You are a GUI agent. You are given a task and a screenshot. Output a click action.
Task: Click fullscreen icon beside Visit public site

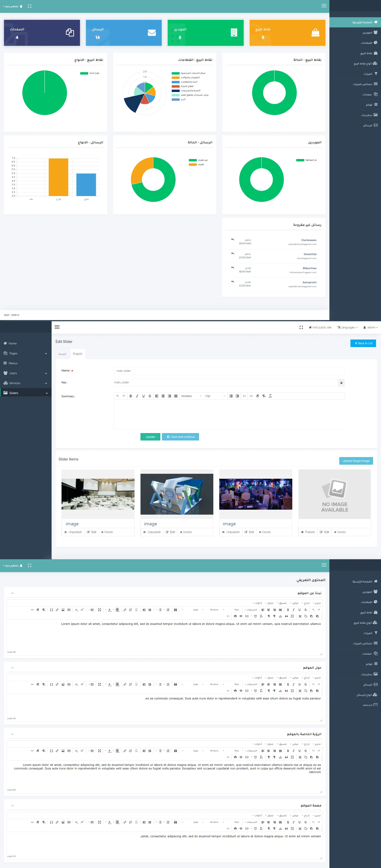click(x=301, y=327)
